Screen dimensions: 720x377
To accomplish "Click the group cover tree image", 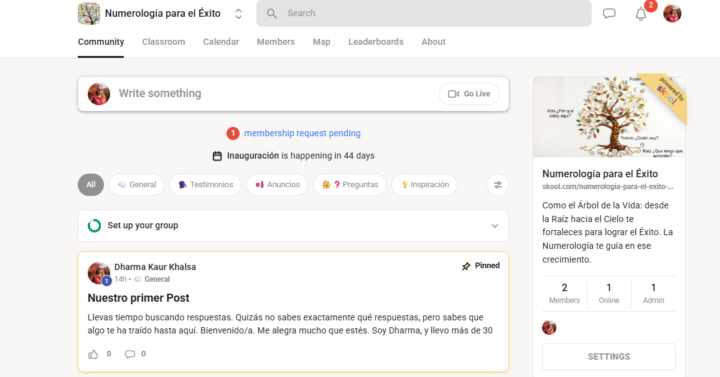I will click(609, 117).
